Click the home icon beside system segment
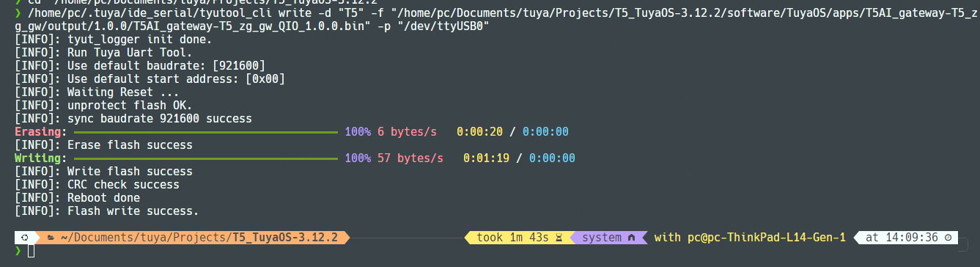The image size is (980, 267). point(631,238)
